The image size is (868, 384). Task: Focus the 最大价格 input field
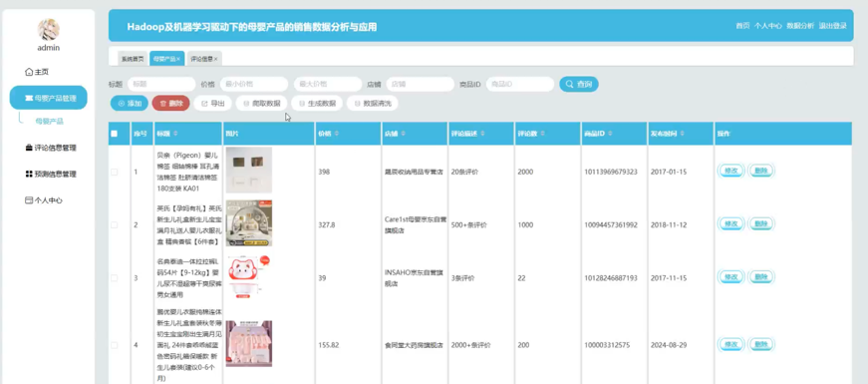[328, 84]
